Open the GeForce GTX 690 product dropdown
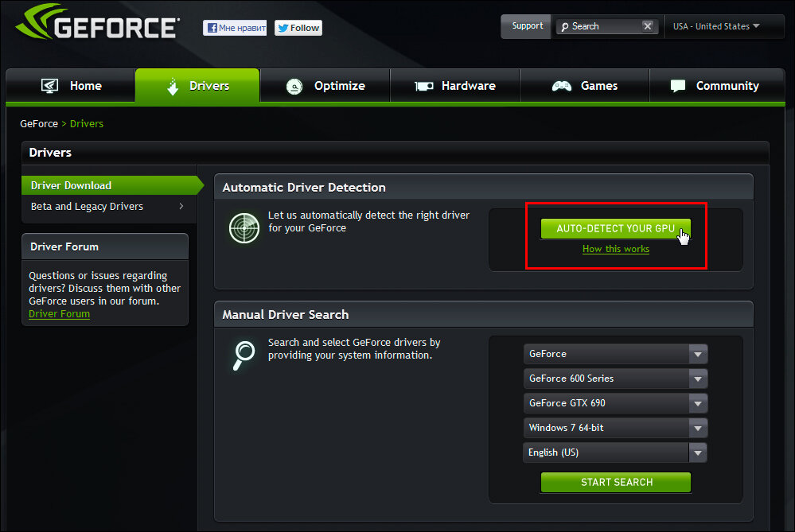 click(x=615, y=403)
